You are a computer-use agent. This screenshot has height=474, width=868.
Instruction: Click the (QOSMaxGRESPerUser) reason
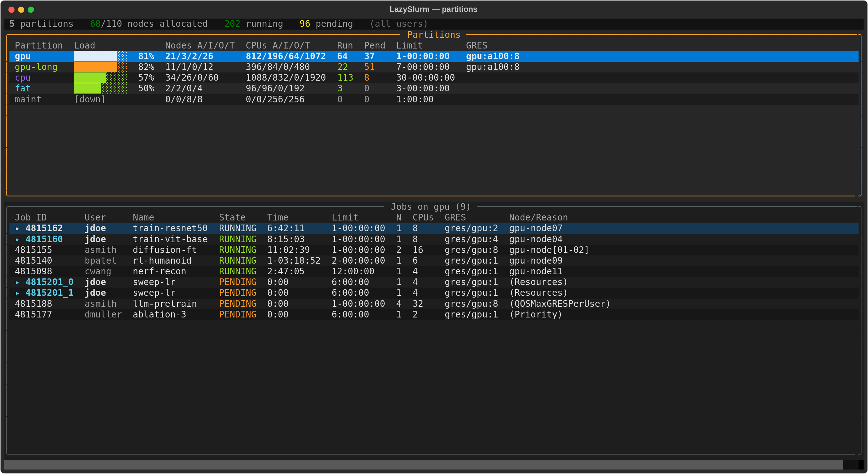click(x=560, y=304)
